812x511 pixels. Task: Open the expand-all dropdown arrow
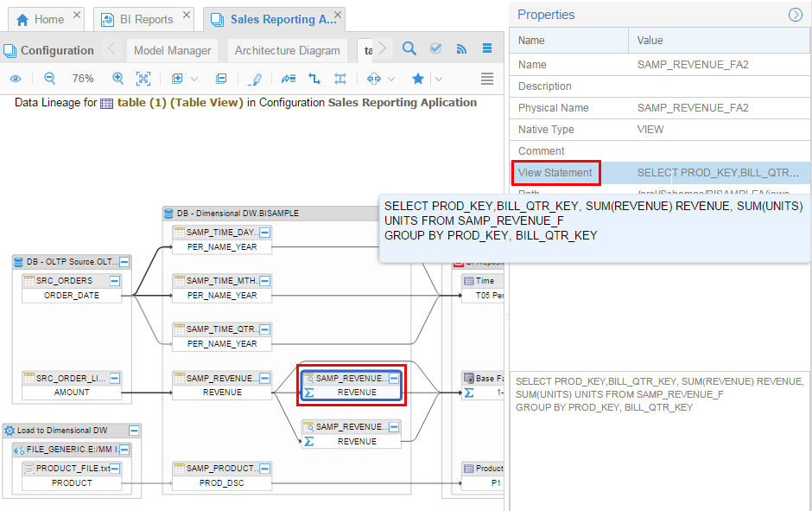pos(194,79)
